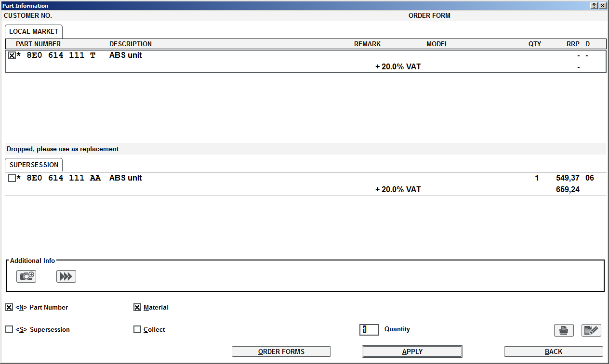
Task: Select the 549,37 price in supersession row
Action: (x=568, y=178)
